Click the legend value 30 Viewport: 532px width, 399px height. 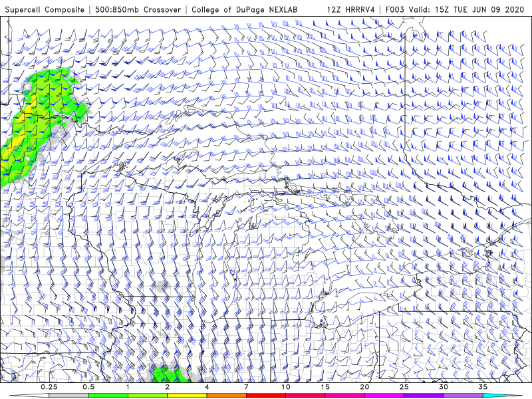coord(444,387)
